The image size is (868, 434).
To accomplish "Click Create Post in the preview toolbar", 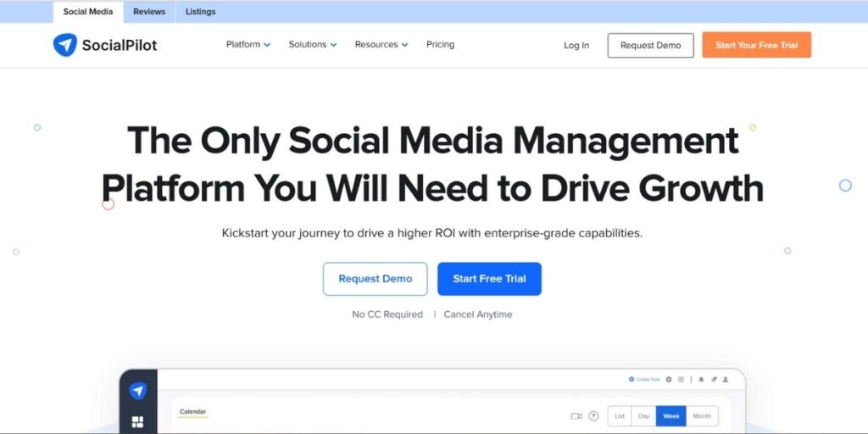I will click(644, 379).
